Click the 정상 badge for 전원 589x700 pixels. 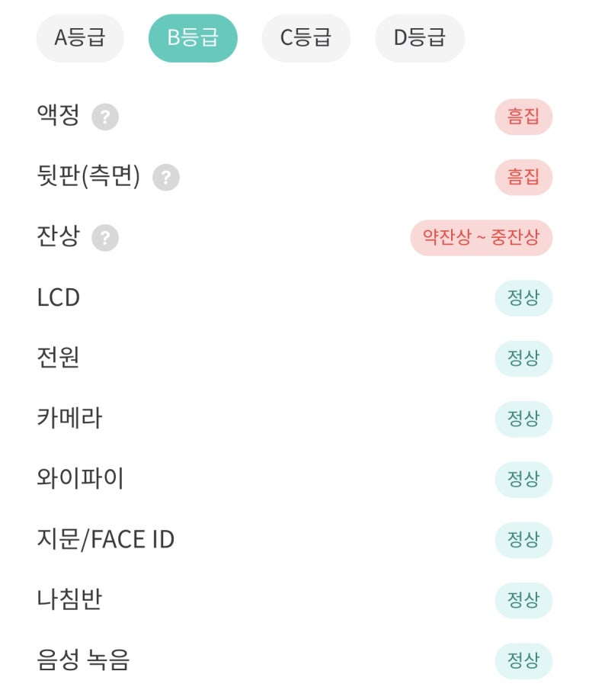tap(523, 358)
